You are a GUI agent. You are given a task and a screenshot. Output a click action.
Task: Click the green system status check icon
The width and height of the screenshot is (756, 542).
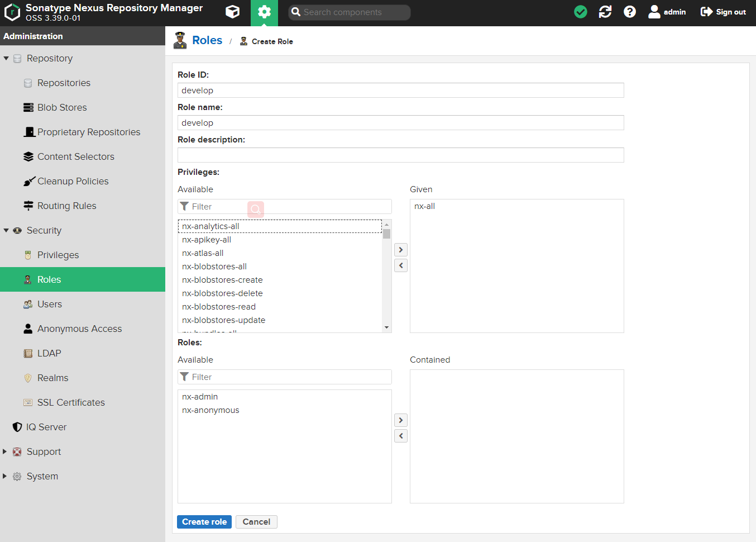(x=581, y=12)
